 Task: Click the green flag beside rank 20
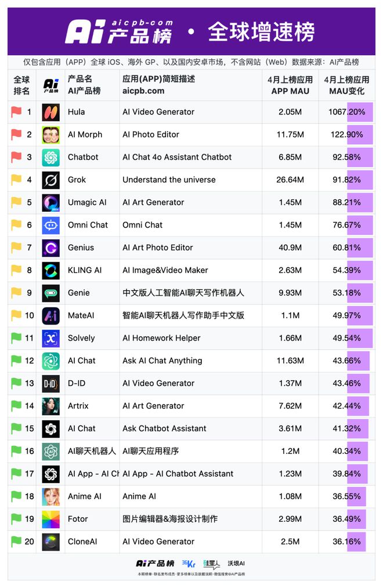[x=16, y=541]
